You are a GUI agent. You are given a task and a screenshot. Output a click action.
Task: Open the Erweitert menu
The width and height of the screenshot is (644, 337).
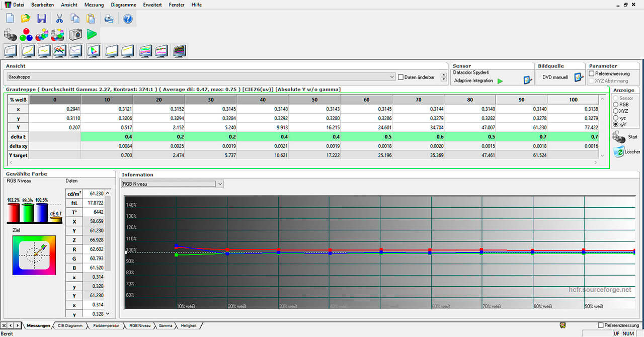(x=152, y=5)
